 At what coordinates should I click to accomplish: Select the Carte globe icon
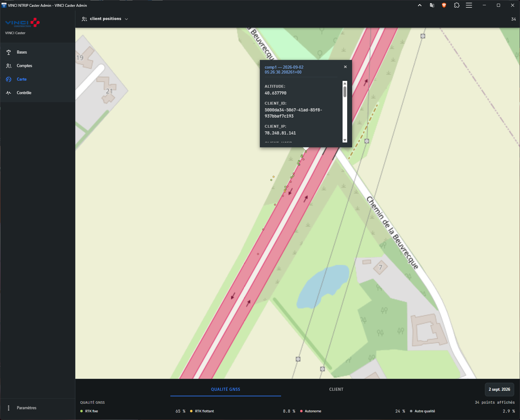pyautogui.click(x=9, y=79)
